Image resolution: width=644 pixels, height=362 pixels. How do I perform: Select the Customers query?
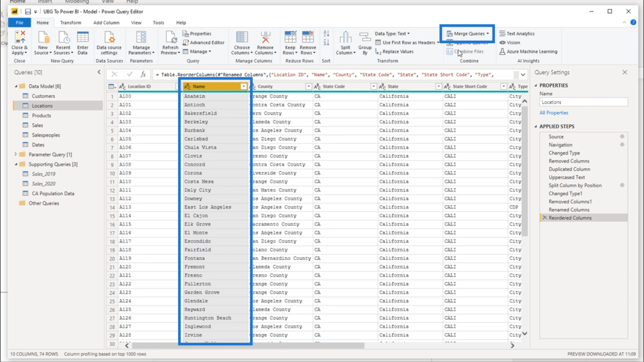pyautogui.click(x=43, y=96)
